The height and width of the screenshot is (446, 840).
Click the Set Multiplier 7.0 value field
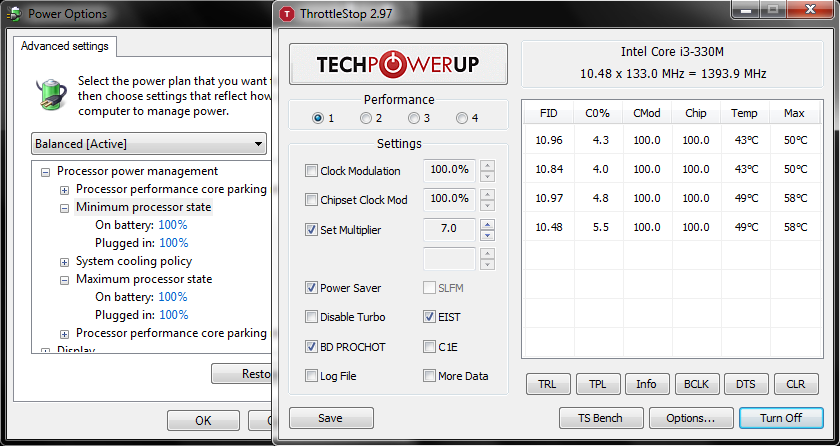point(449,229)
